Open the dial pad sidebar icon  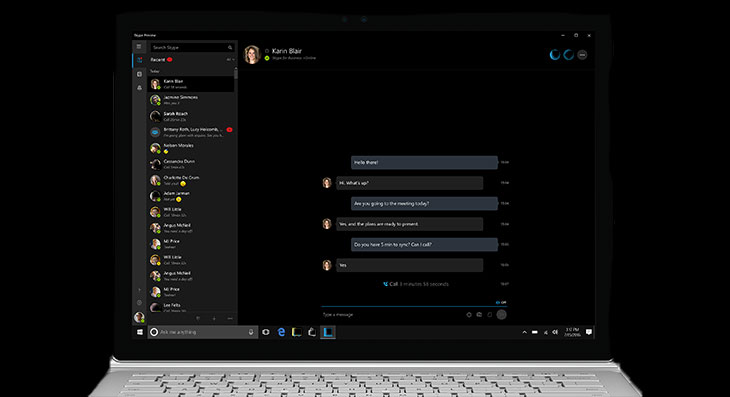pos(139,74)
